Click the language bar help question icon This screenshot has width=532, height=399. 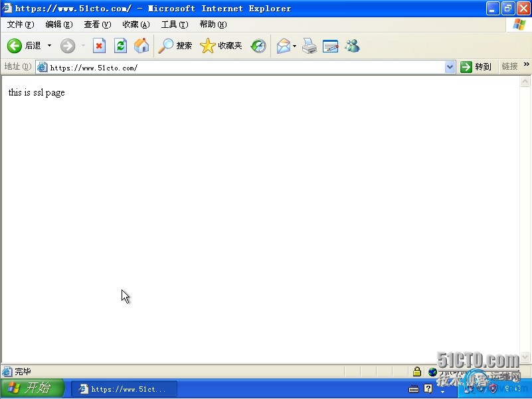(x=428, y=388)
